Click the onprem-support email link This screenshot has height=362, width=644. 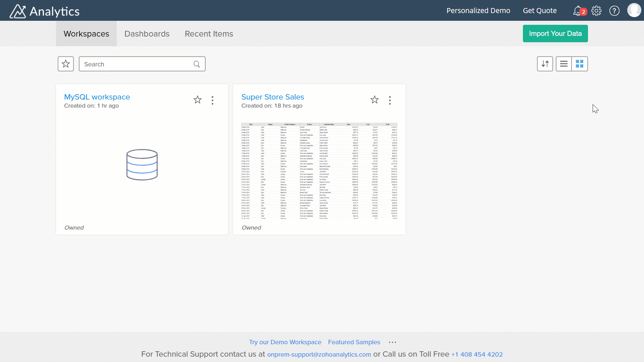[319, 355]
